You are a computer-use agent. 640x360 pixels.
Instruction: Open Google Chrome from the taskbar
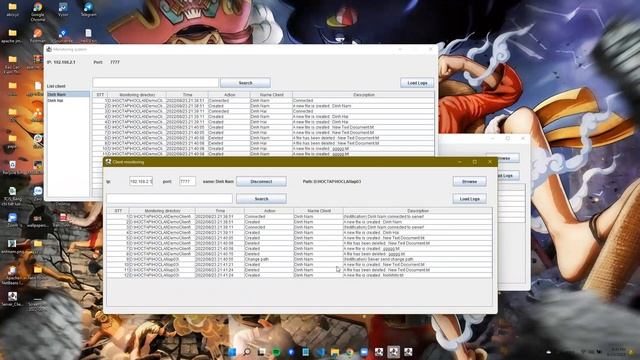tap(350, 352)
